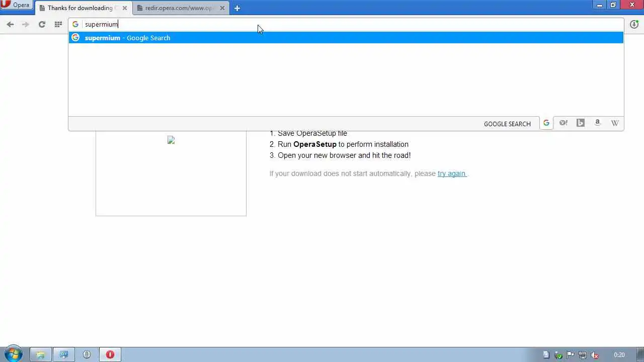The image size is (644, 362).
Task: Open Speed Dial grid icon
Action: pos(58,24)
